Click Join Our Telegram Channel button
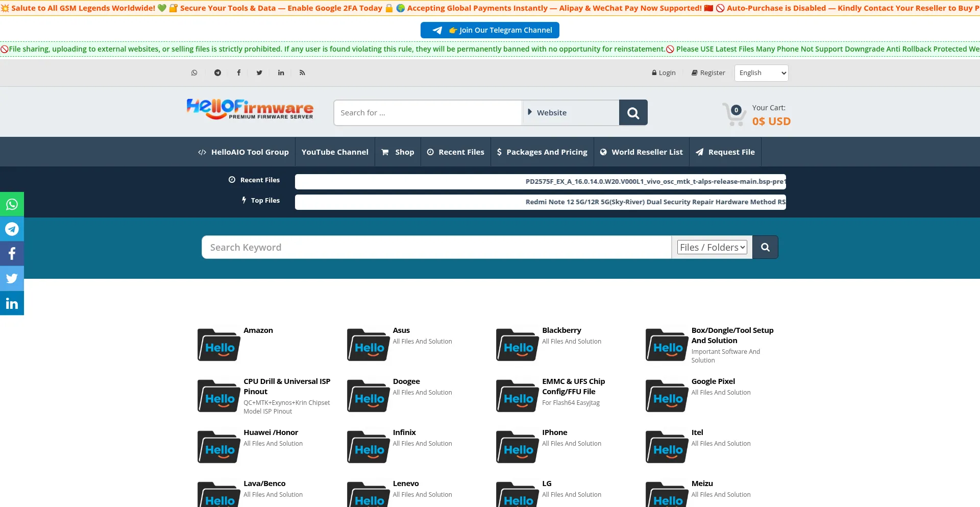Image resolution: width=980 pixels, height=507 pixels. tap(490, 30)
